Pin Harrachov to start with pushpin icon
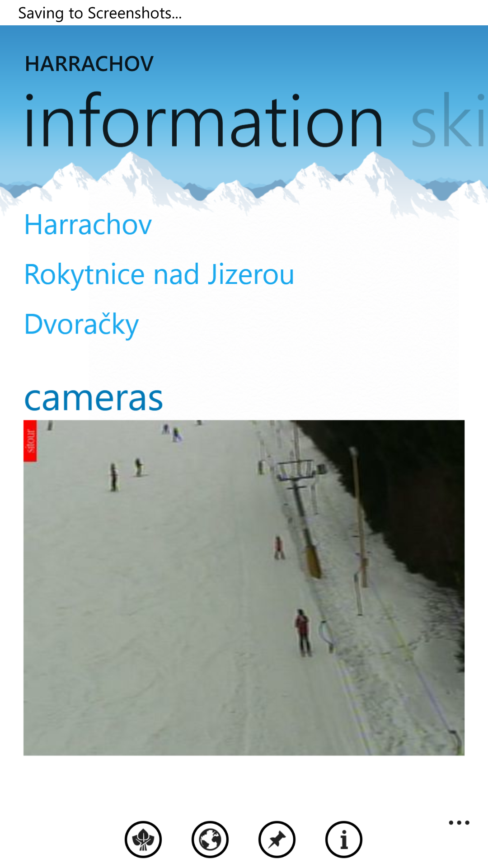Screen dimensions: 488x868 [x=277, y=840]
